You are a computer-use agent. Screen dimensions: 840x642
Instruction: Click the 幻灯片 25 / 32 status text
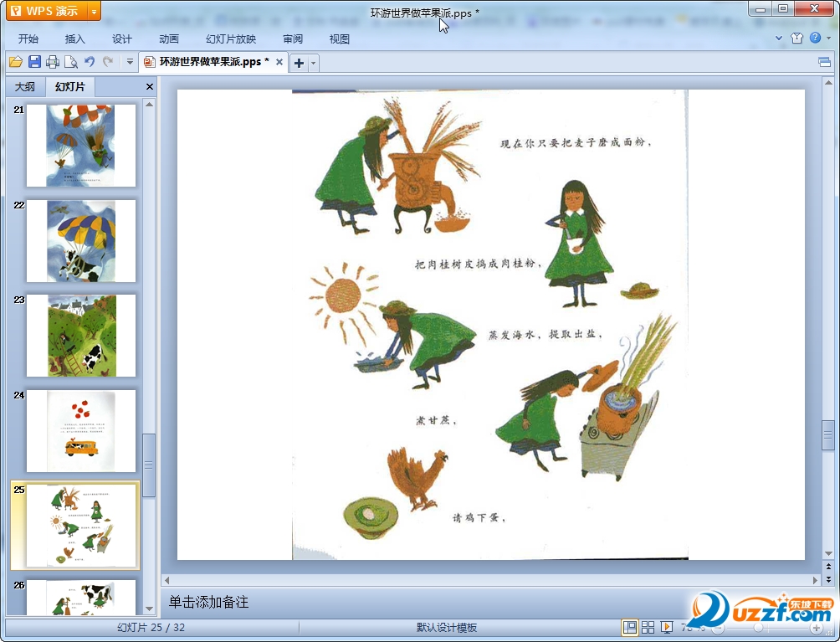click(151, 628)
